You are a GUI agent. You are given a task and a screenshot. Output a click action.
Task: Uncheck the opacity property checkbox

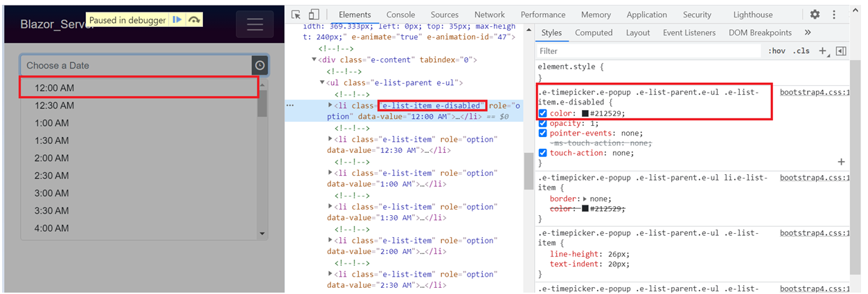point(543,123)
